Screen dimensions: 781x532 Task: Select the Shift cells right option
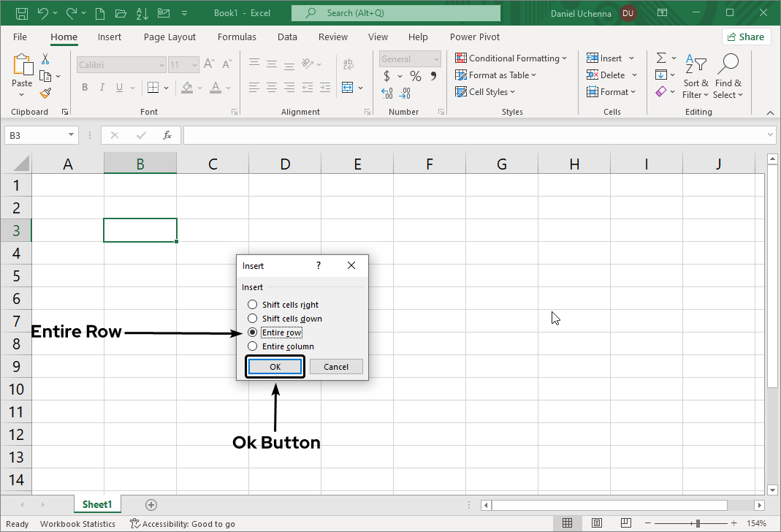pyautogui.click(x=252, y=305)
